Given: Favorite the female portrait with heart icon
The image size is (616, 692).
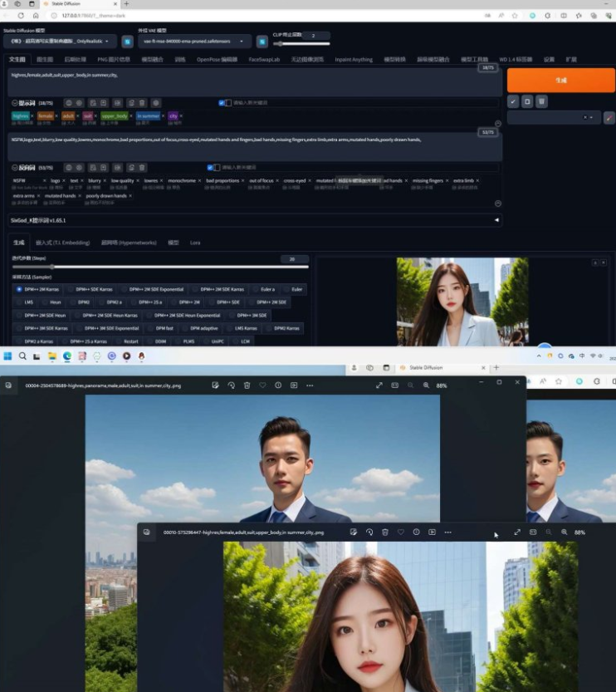Looking at the screenshot, I should pyautogui.click(x=400, y=532).
